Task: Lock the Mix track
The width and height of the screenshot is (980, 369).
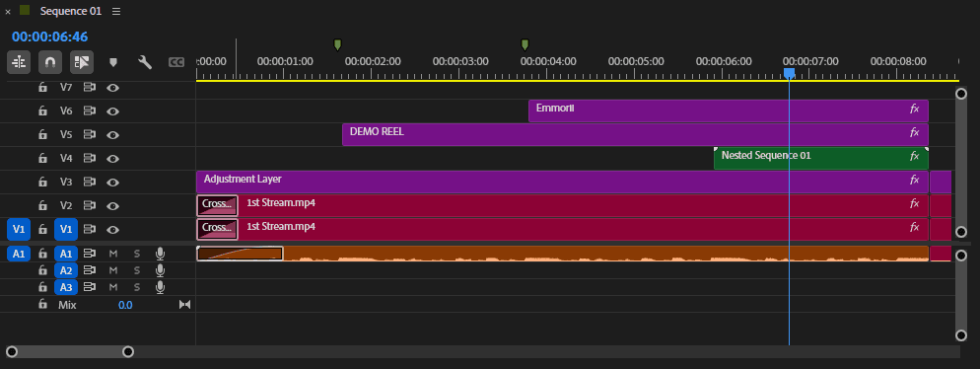Action: coord(42,305)
